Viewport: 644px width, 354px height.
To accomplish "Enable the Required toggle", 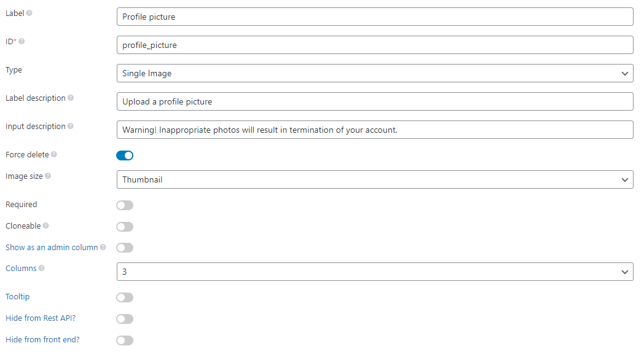I will point(125,205).
